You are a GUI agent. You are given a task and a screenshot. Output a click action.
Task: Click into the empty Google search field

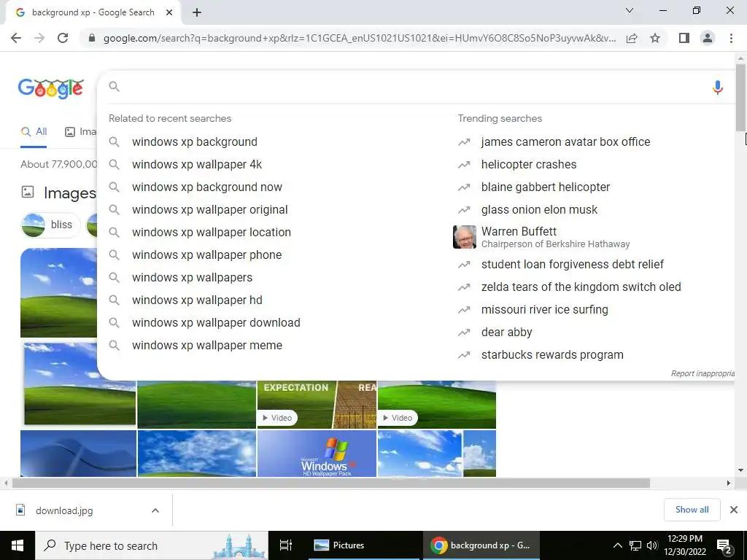click(x=414, y=87)
